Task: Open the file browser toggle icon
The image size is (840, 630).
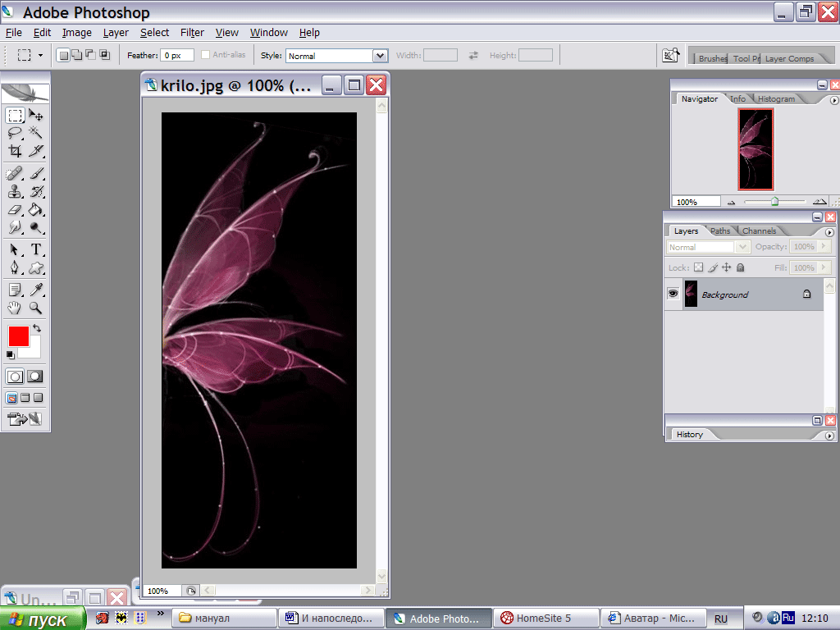Action: coord(671,55)
